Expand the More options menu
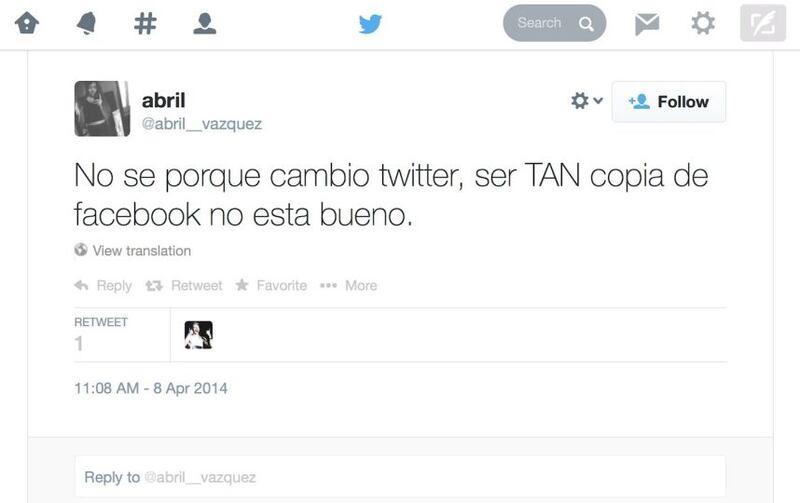 click(348, 286)
